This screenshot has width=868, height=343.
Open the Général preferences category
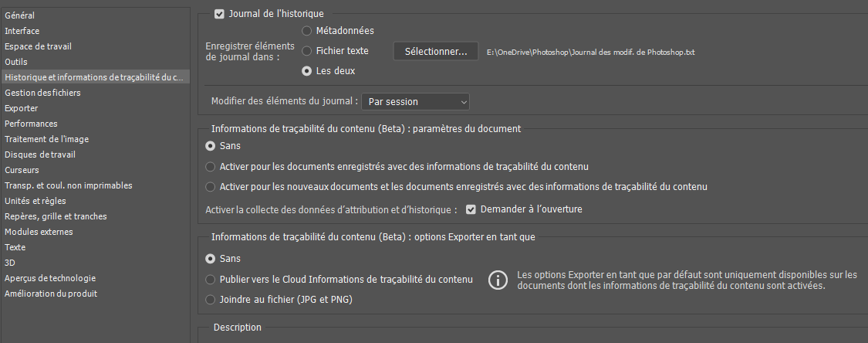click(20, 15)
